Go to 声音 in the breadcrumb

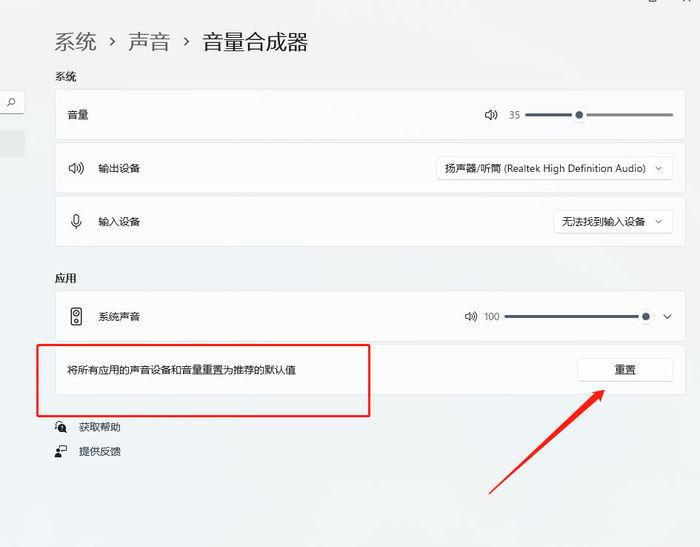[x=149, y=42]
